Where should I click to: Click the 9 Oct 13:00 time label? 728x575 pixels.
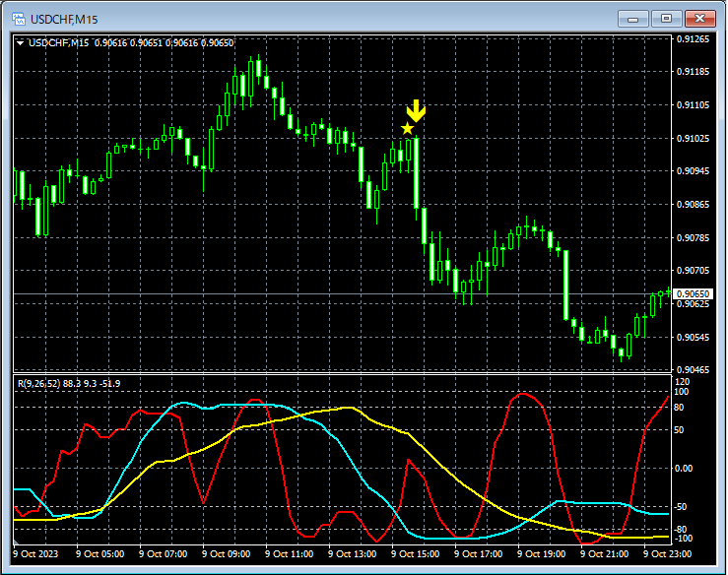[352, 553]
